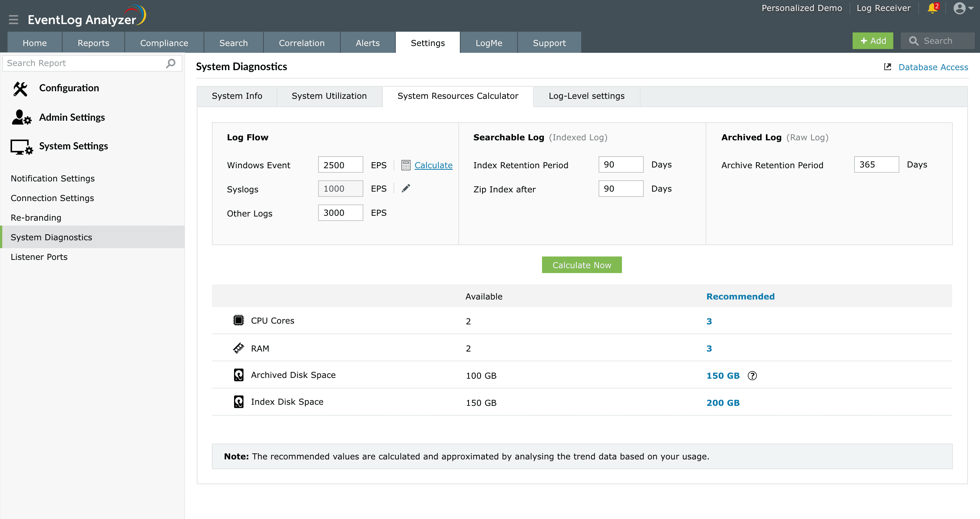Click the notification bell icon
This screenshot has height=519, width=980.
coord(932,8)
